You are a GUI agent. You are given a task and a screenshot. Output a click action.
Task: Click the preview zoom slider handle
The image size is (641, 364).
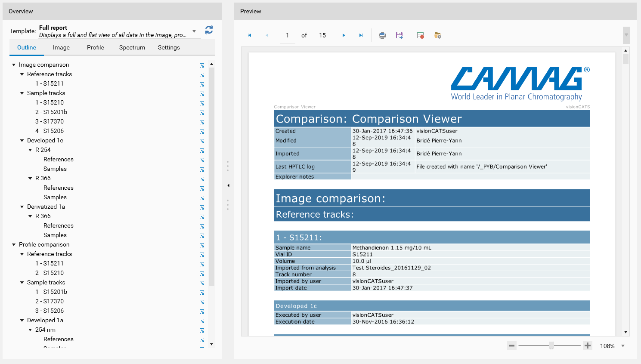(551, 345)
